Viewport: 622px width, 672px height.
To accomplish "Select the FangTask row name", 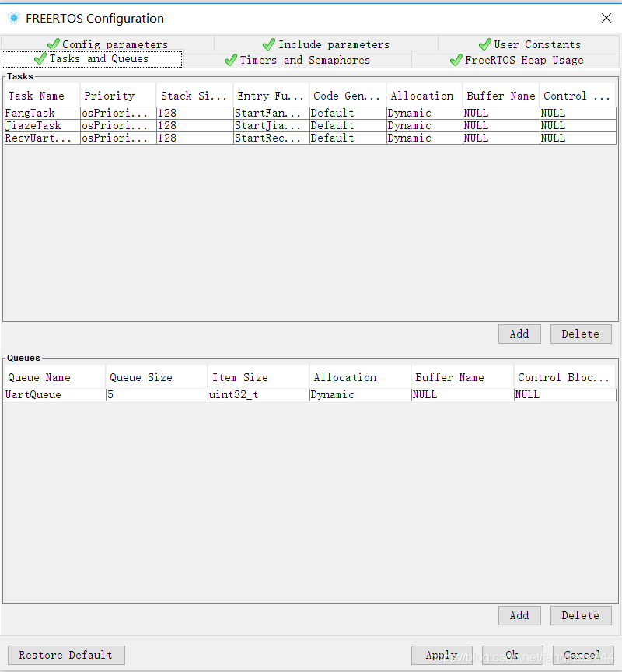I will point(42,113).
